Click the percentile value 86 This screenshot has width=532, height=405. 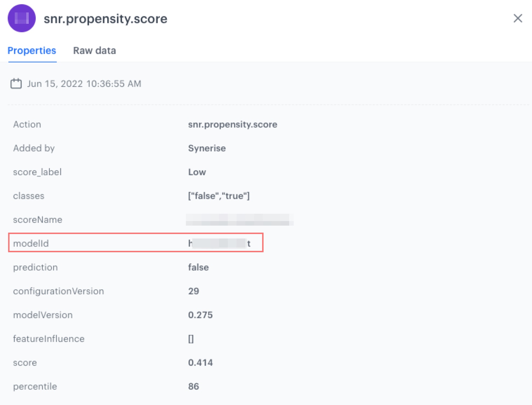(x=193, y=386)
